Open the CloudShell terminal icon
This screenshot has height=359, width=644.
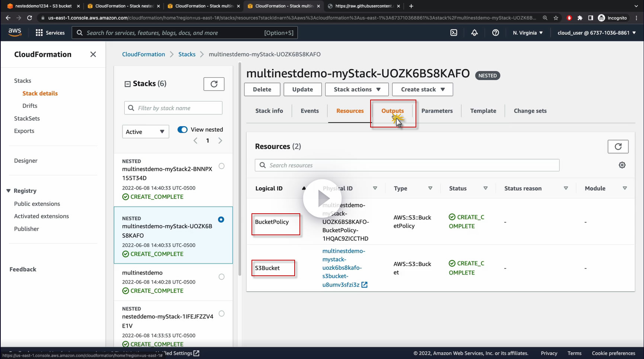coord(454,33)
